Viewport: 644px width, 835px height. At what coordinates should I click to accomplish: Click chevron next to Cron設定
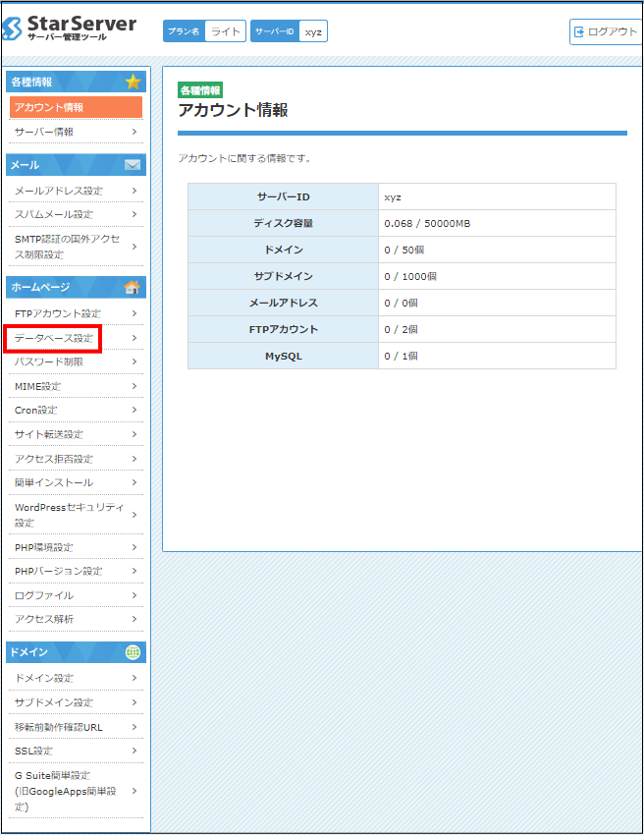pyautogui.click(x=134, y=410)
